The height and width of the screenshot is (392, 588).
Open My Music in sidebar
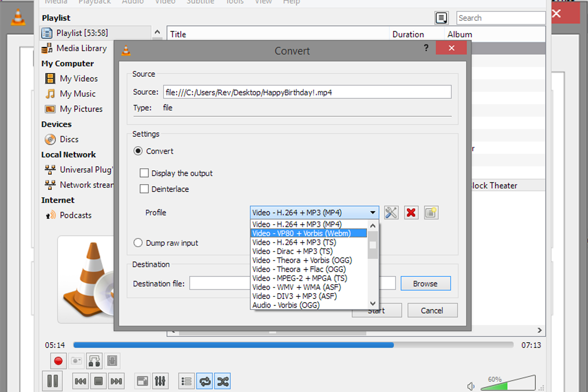[x=78, y=94]
